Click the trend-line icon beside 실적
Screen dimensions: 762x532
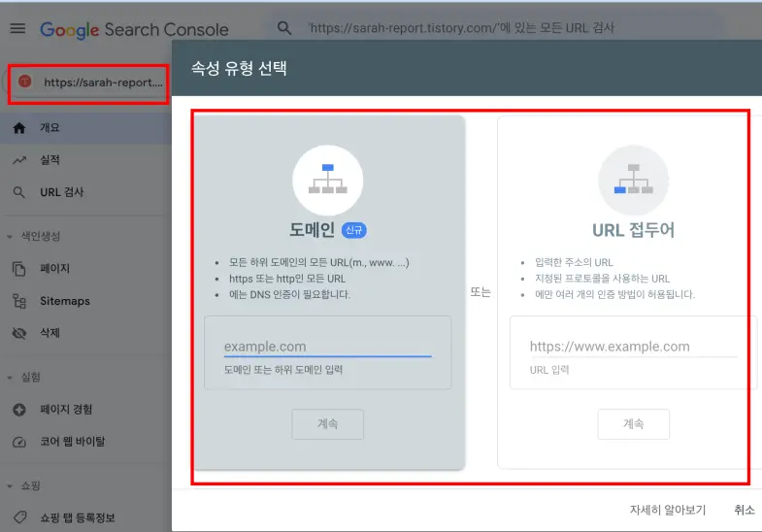(19, 160)
